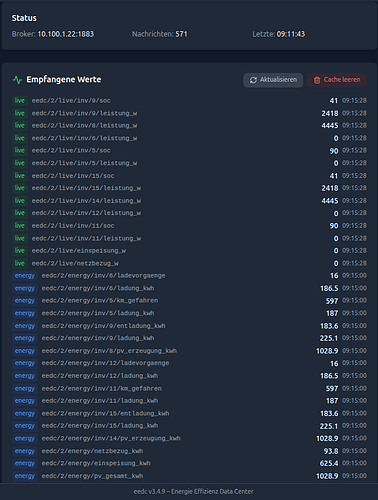
Task: Click footer text eedc v3.4.9
Action: coord(149,492)
